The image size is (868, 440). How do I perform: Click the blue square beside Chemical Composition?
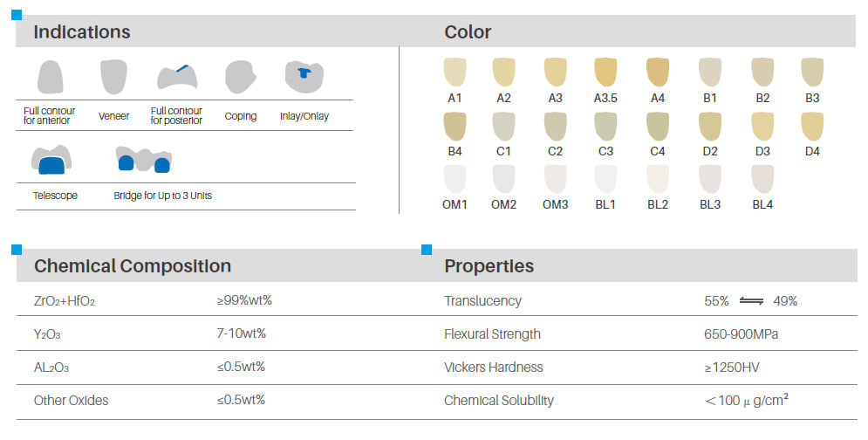(x=17, y=250)
